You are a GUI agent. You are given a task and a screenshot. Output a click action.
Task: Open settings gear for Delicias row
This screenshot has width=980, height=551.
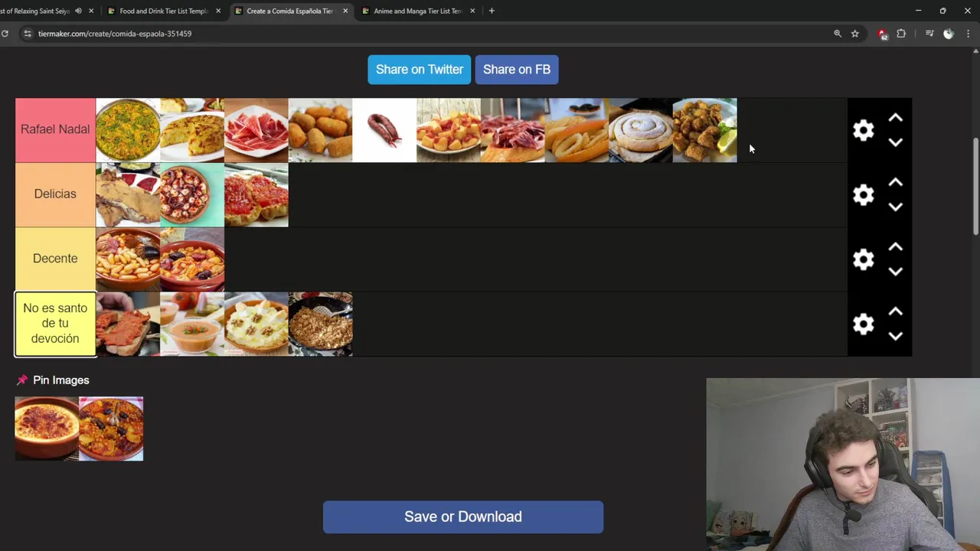click(x=863, y=194)
